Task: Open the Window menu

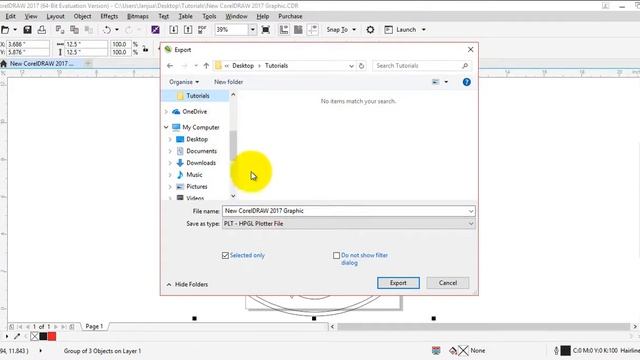Action: (x=236, y=16)
